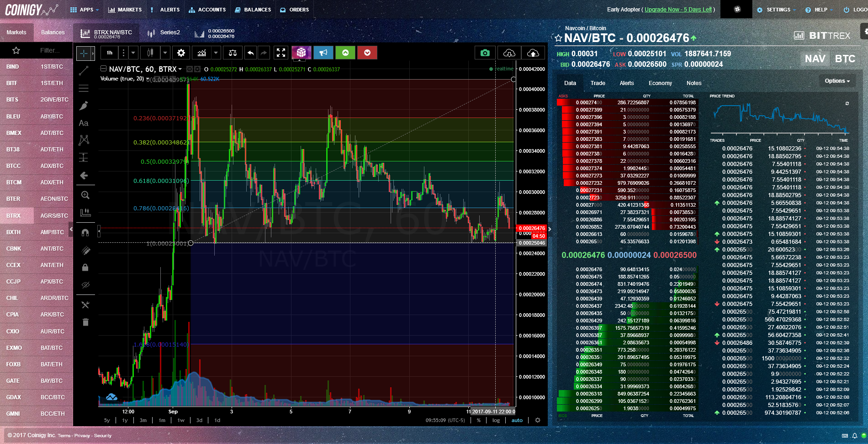Image resolution: width=868 pixels, height=444 pixels.
Task: Select the 3m time range button
Action: coord(143,420)
